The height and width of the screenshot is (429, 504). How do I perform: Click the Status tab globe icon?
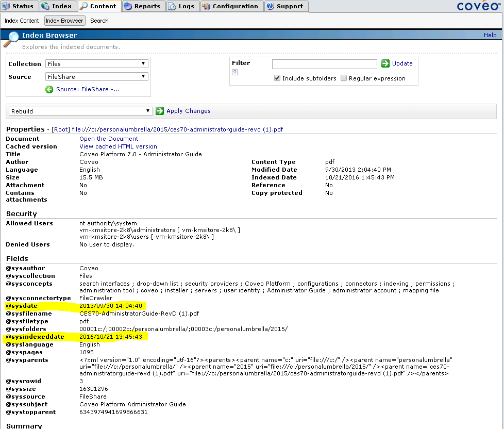[x=7, y=6]
